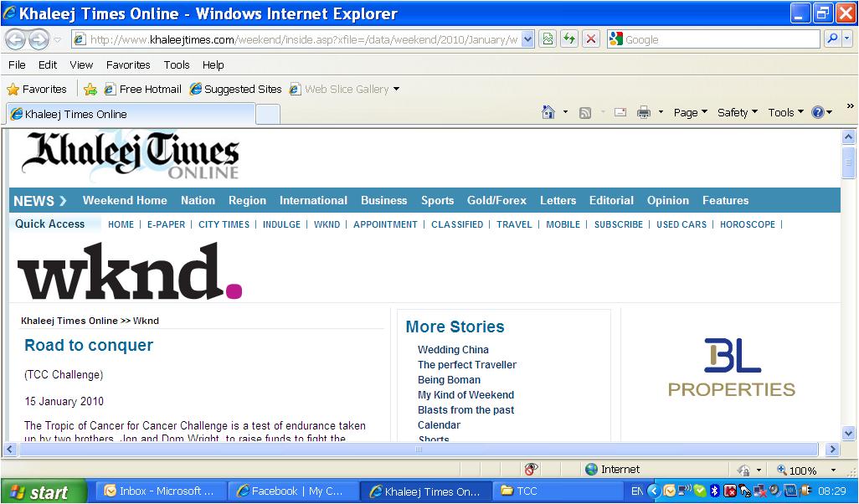Click the search magnifier icon
The width and height of the screenshot is (859, 504).
pos(831,39)
